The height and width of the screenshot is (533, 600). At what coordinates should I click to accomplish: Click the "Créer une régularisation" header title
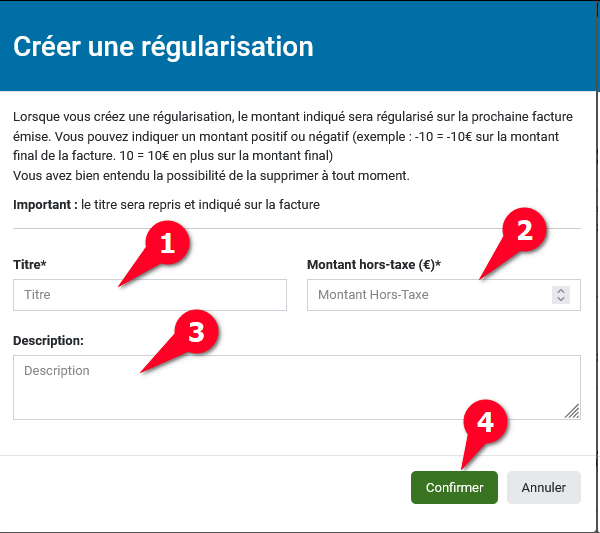pos(163,46)
